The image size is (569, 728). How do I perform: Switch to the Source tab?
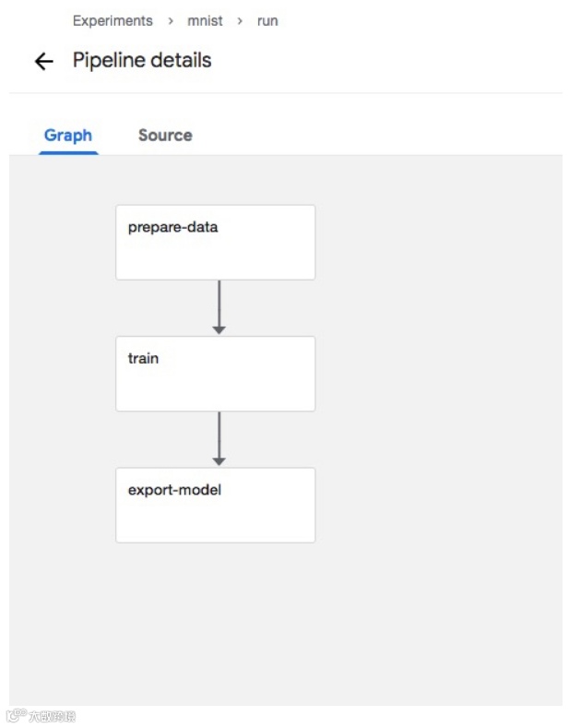(165, 136)
